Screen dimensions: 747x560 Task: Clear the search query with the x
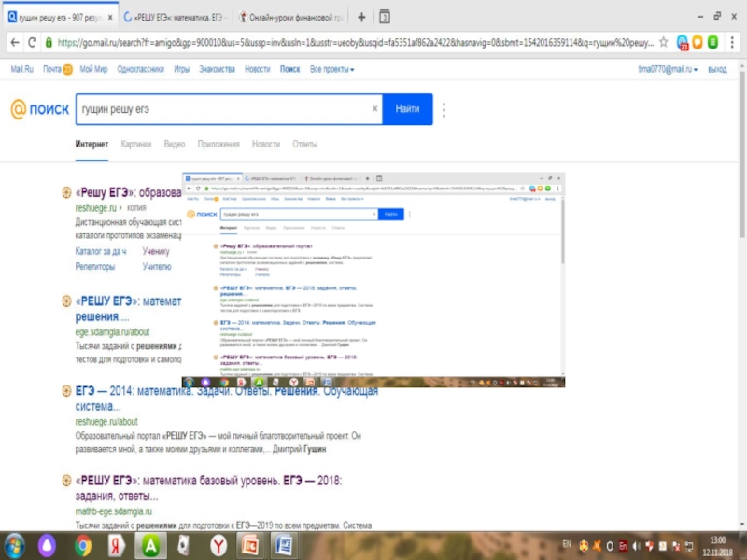tap(375, 109)
